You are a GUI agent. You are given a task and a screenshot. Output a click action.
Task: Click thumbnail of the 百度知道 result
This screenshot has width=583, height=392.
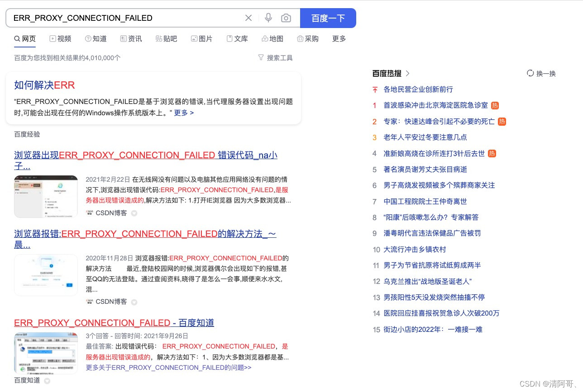coord(46,353)
